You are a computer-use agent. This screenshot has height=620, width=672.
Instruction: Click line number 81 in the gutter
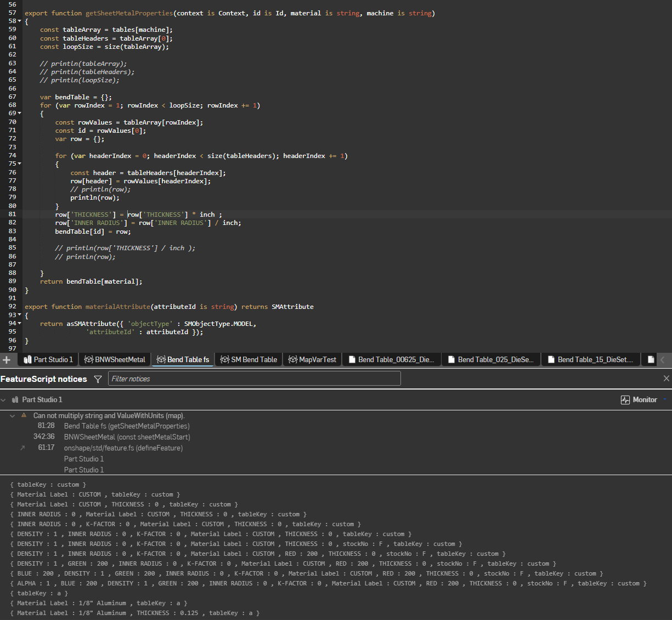click(12, 215)
